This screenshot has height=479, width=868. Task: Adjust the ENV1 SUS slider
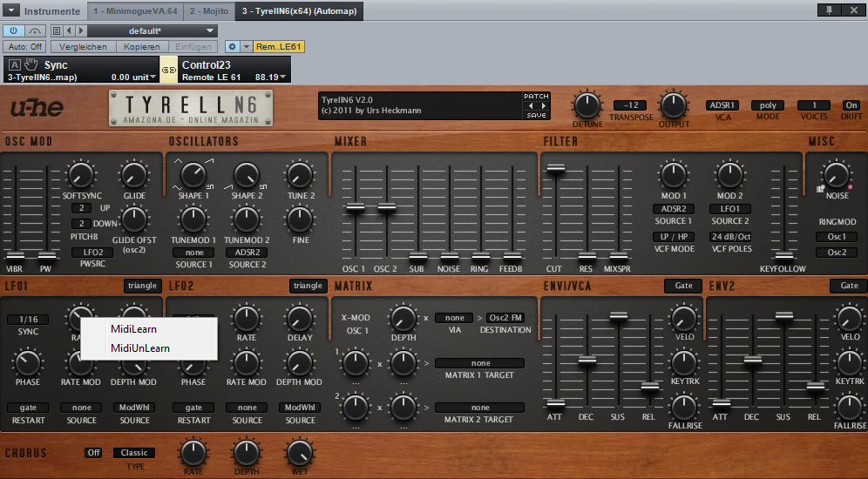619,316
